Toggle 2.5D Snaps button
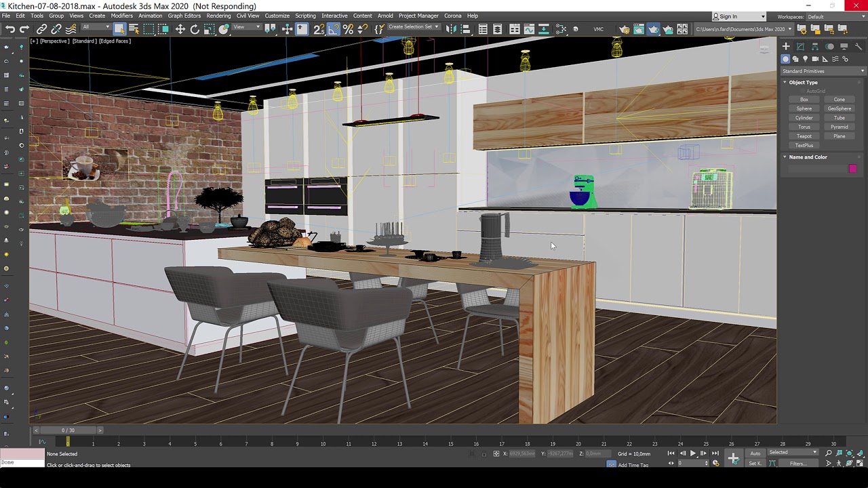The width and height of the screenshot is (868, 488). 319,28
